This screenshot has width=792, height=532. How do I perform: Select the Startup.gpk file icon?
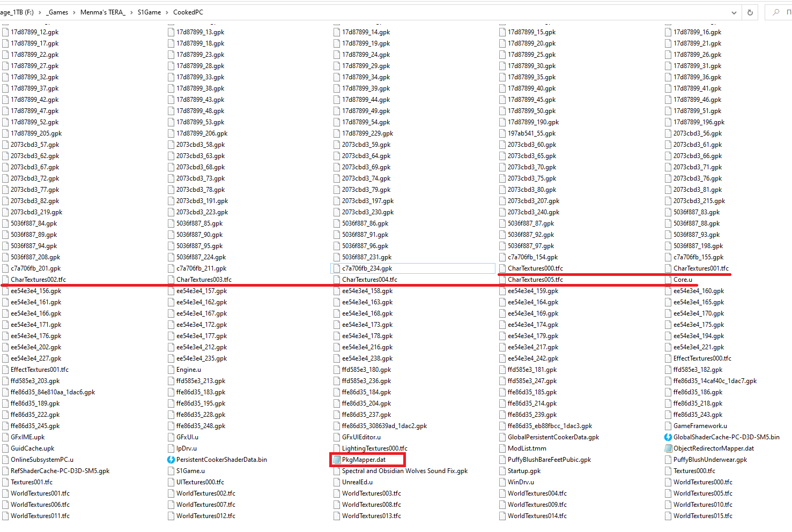[502, 471]
